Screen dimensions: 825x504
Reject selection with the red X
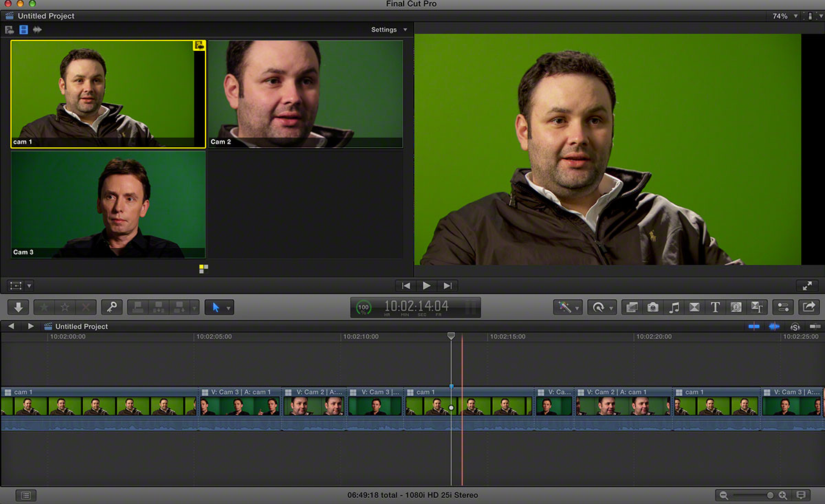(85, 307)
